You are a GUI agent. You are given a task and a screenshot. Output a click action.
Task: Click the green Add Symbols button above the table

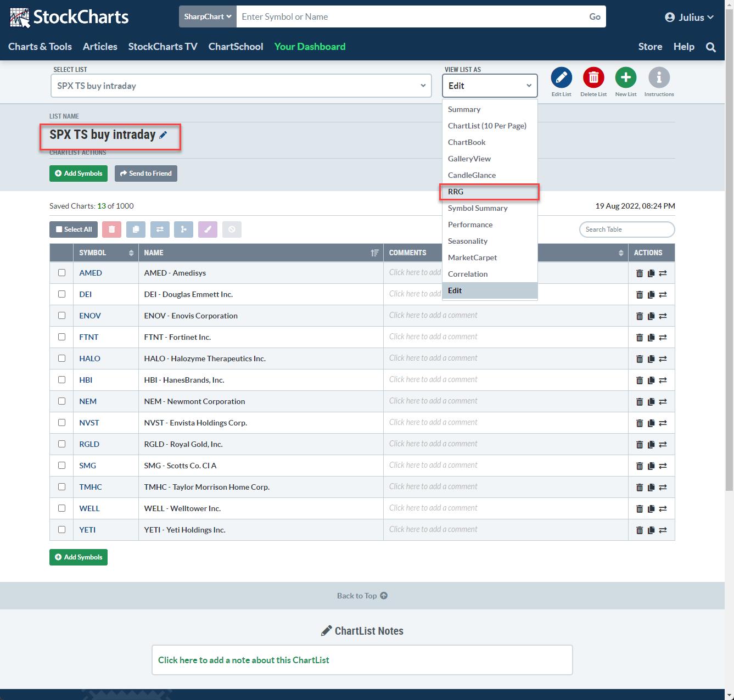click(79, 173)
